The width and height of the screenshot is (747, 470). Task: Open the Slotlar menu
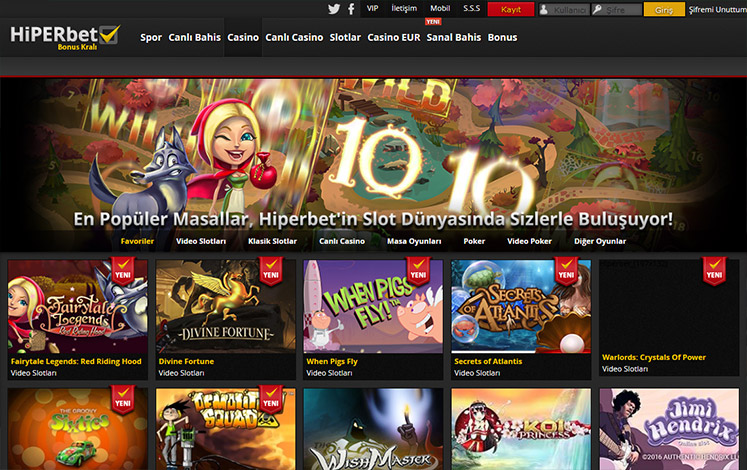point(345,38)
